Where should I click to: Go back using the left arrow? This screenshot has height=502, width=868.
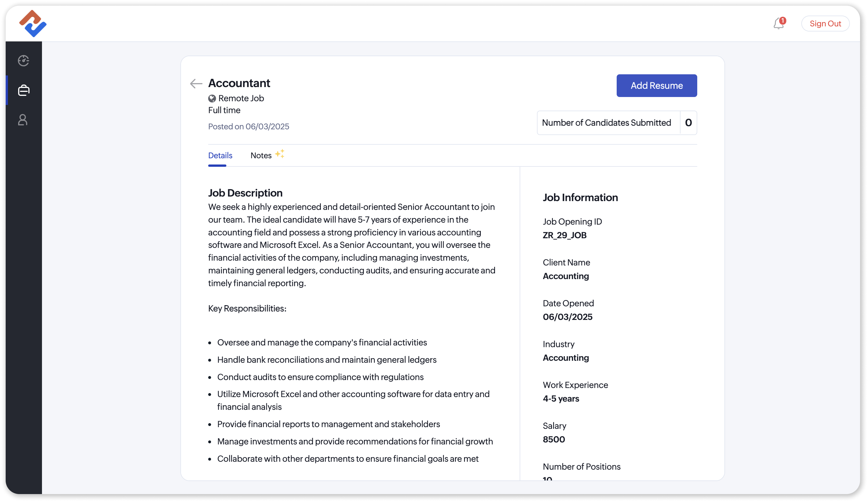[x=196, y=83]
